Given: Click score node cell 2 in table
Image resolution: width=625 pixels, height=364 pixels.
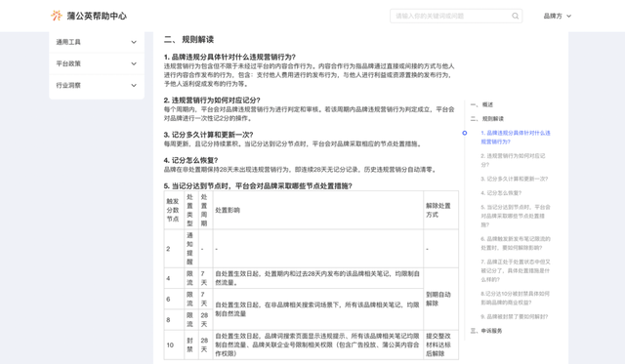Looking at the screenshot, I should click(174, 249).
